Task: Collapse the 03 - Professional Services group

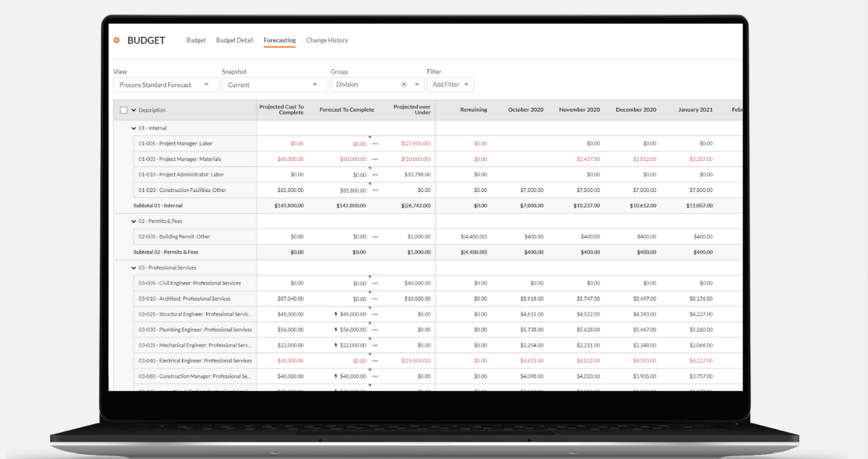Action: [x=134, y=268]
